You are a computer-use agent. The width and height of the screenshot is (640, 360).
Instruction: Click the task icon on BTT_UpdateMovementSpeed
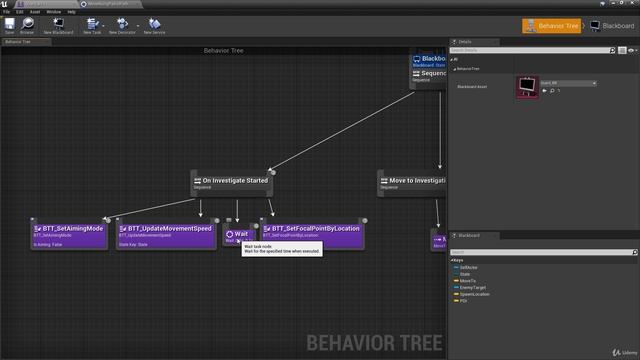coord(123,229)
